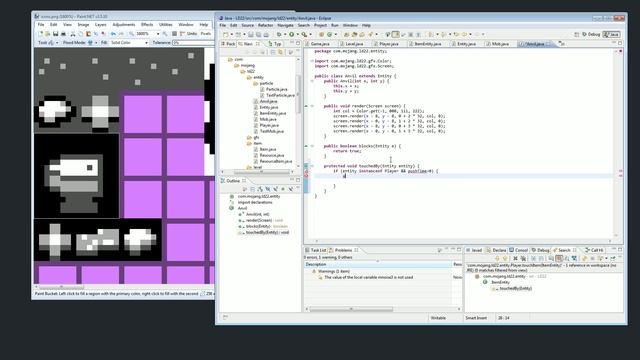This screenshot has width=640, height=360.
Task: Click the Cut icon in Paint.NET toolbar
Action: (x=73, y=34)
